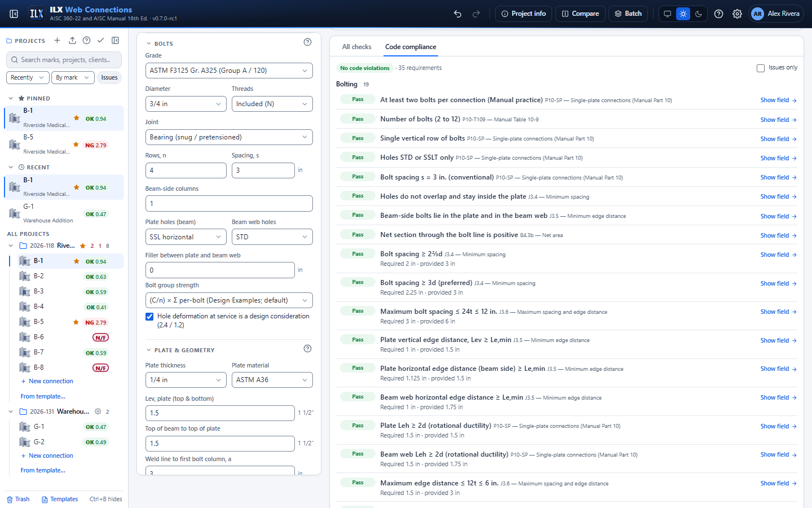
Task: Toggle the left sidebar panel icon
Action: [x=14, y=14]
